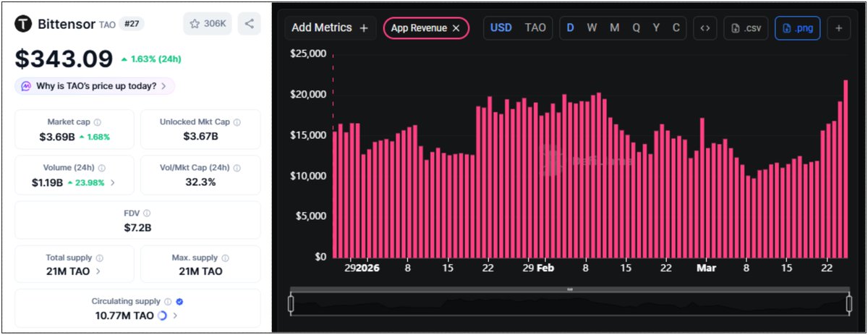868x335 pixels.
Task: Open the embed code button
Action: 705,28
